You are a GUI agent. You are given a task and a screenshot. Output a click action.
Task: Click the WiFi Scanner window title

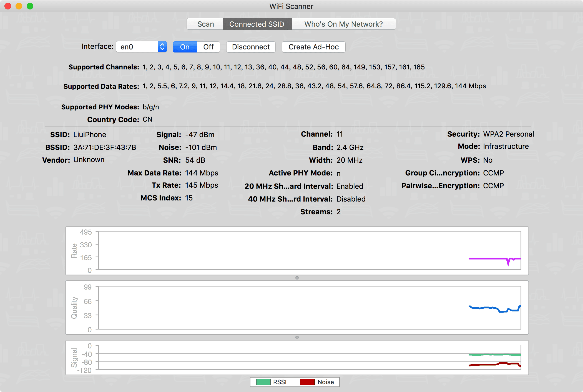(x=291, y=6)
